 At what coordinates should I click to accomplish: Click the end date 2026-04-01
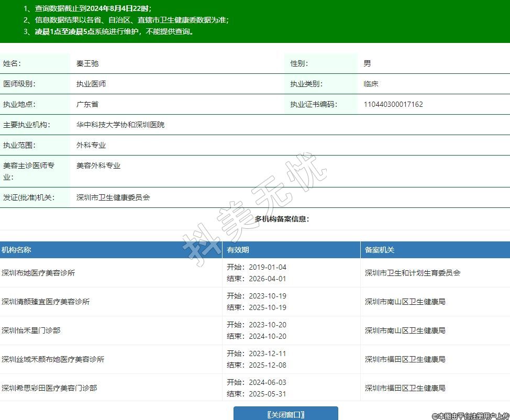point(268,279)
